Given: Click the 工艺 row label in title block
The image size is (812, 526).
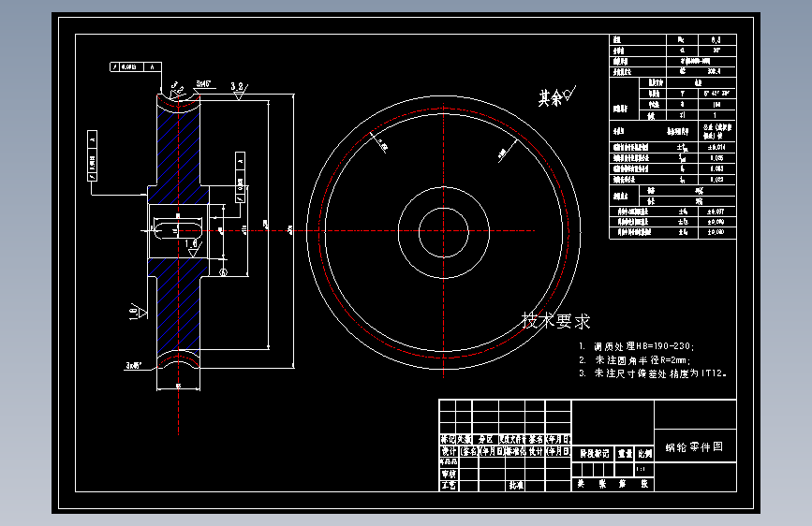Looking at the screenshot, I should [449, 485].
